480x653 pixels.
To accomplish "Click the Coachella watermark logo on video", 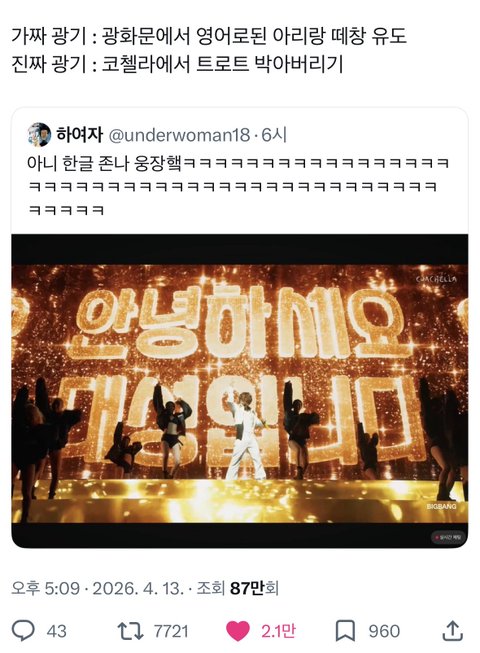I will point(436,279).
